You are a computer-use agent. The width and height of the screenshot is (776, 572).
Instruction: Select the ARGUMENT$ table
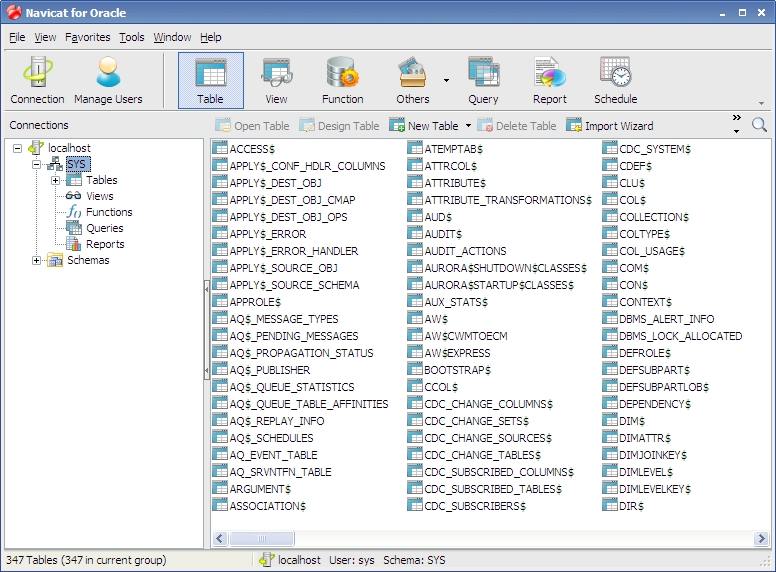(260, 489)
